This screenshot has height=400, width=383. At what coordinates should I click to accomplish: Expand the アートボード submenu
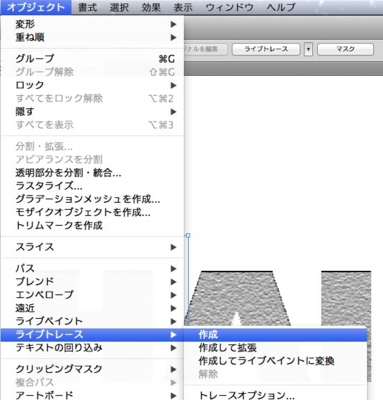93,395
